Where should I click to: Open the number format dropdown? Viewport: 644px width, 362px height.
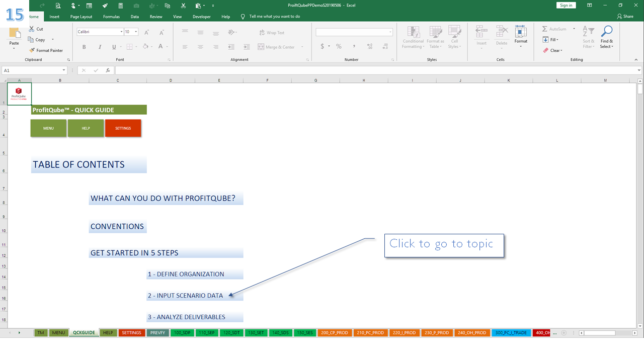point(390,32)
